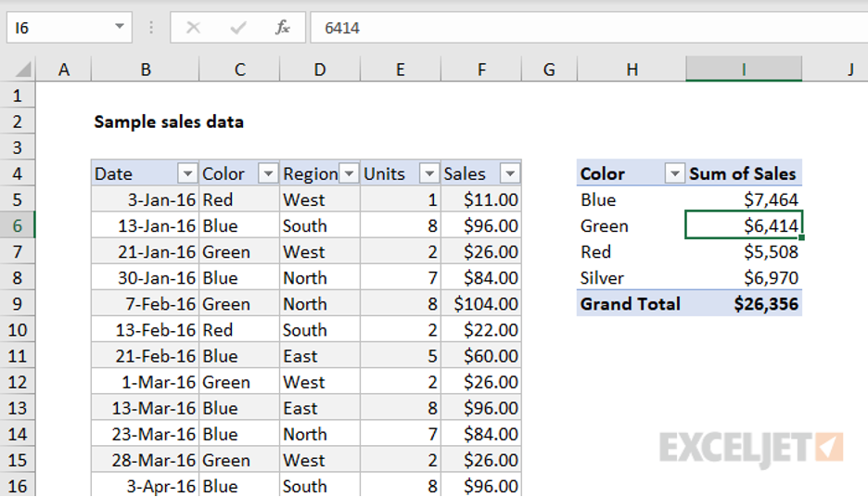Select the Region cell 'West' in row 5
868x497 pixels.
[320, 199]
